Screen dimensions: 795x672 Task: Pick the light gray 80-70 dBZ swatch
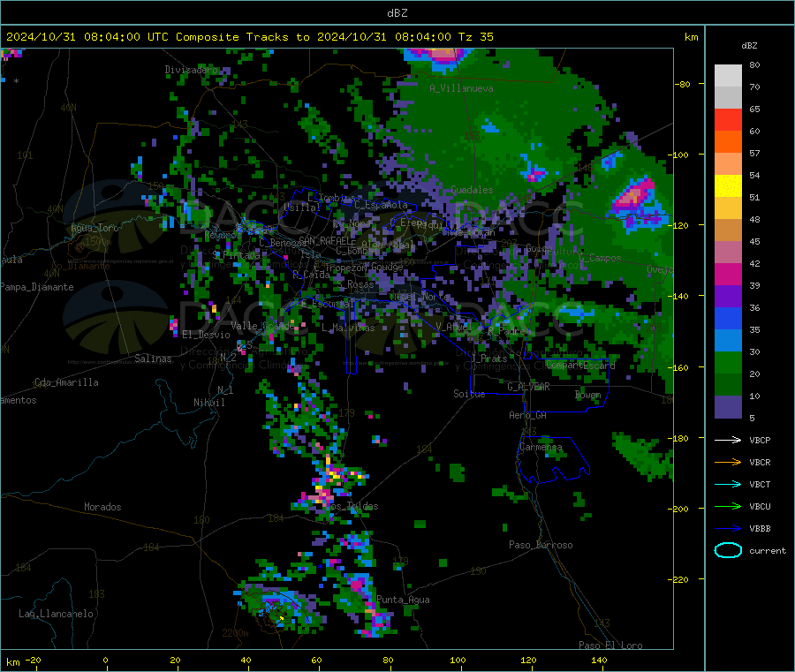[x=728, y=76]
